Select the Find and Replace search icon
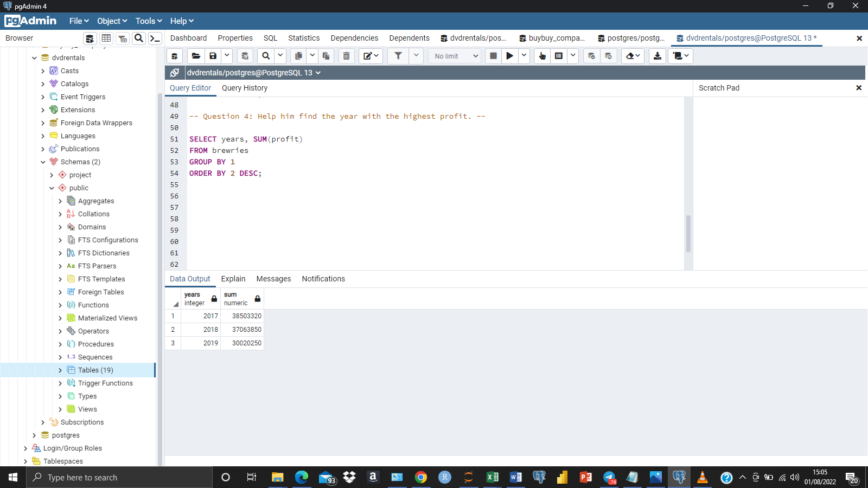 coord(265,56)
